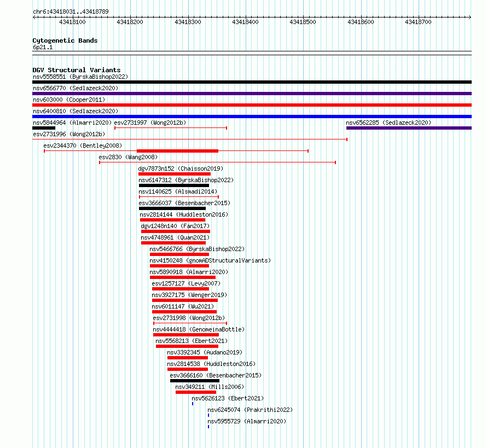Click ruler position 43418700

(419, 22)
